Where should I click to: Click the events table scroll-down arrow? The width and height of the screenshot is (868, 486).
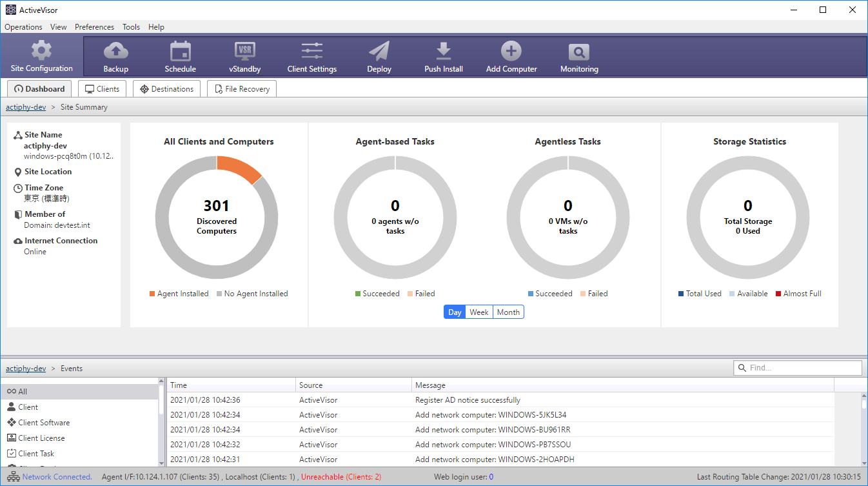click(864, 463)
